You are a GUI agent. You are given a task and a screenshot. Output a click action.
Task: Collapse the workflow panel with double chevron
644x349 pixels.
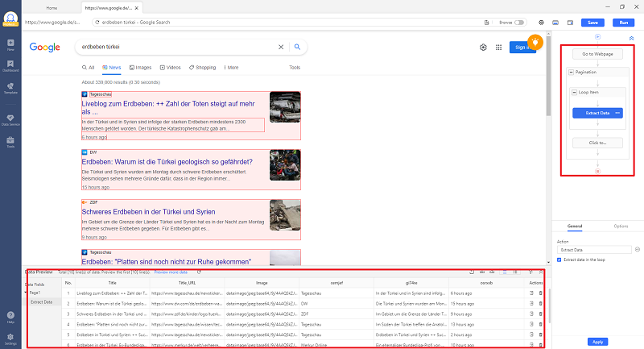[631, 38]
